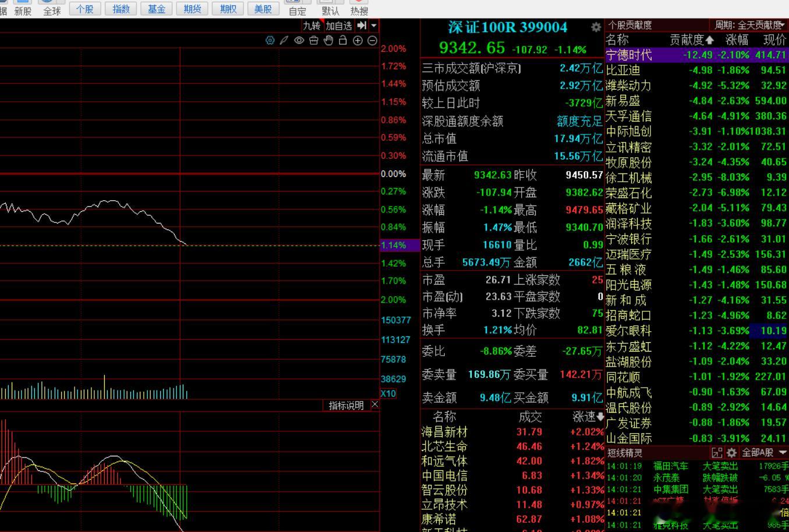
Task: Open 北芯生命 in the 涨速 list
Action: [x=513, y=446]
